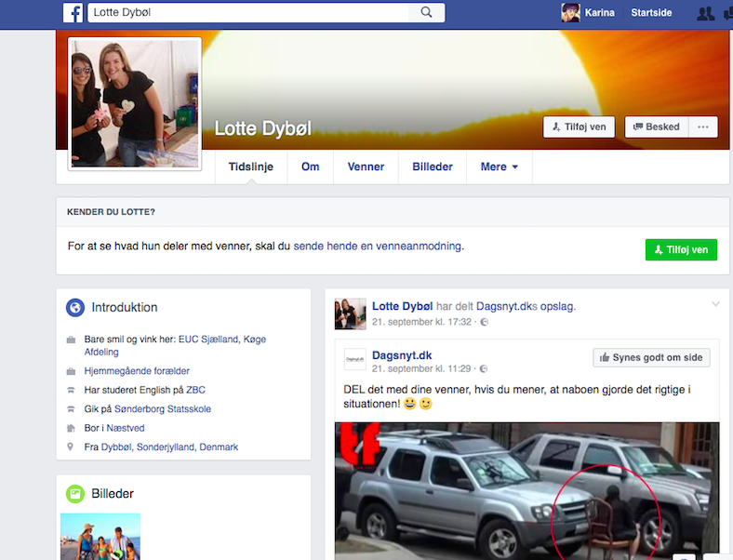Viewport: 733px width, 560px height.
Task: Click the search magnifier button
Action: click(x=426, y=13)
